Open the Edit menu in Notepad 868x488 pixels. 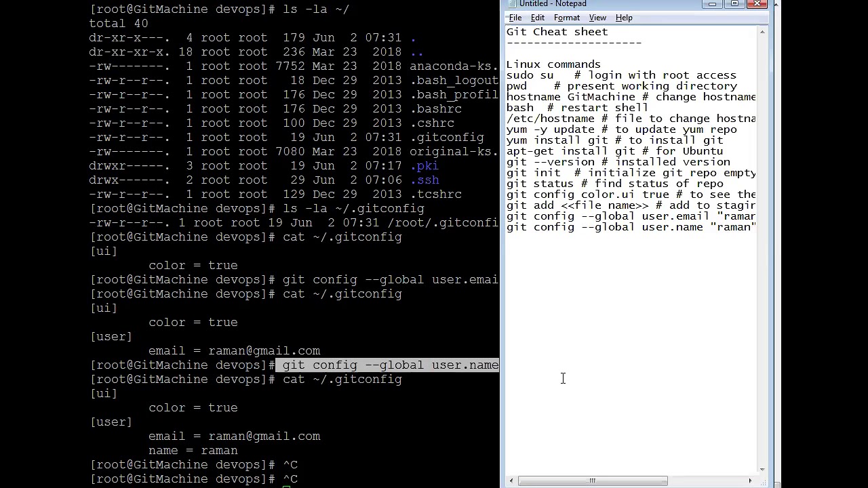[538, 18]
